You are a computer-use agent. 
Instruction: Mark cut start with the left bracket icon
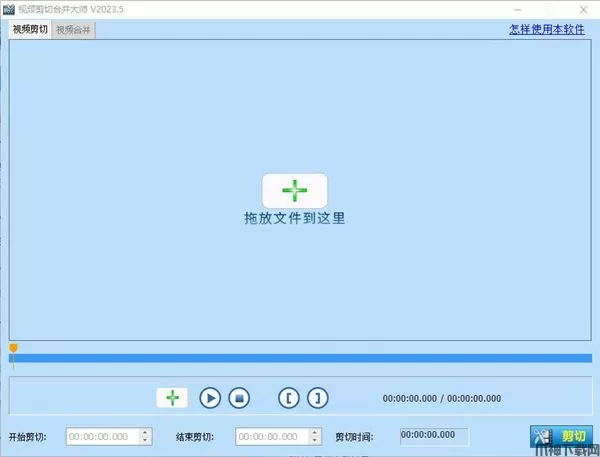(x=289, y=398)
